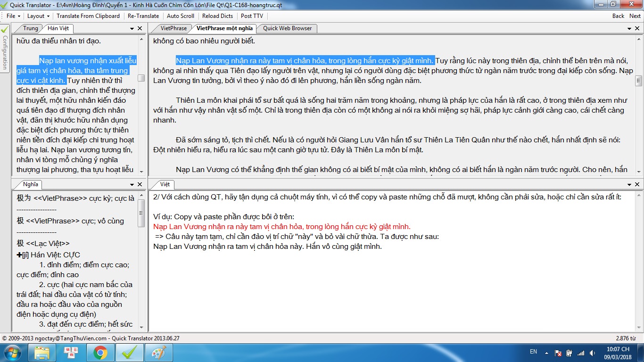This screenshot has height=362, width=644.
Task: Click the network signal icon in system tray
Action: click(580, 353)
